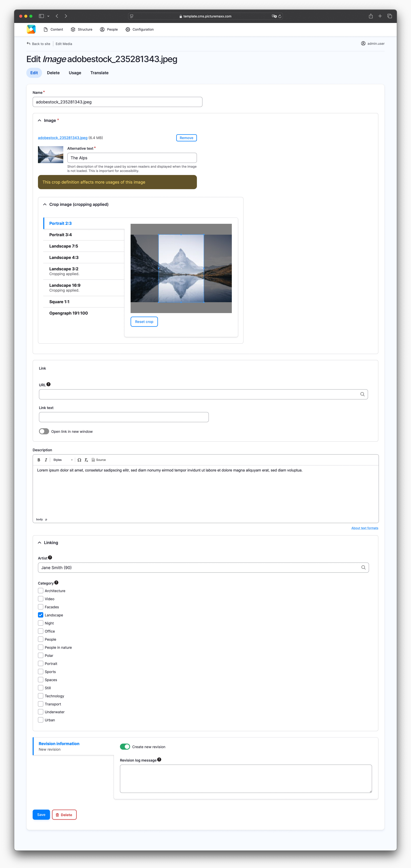Open the Content menu
The width and height of the screenshot is (411, 868).
(x=53, y=29)
